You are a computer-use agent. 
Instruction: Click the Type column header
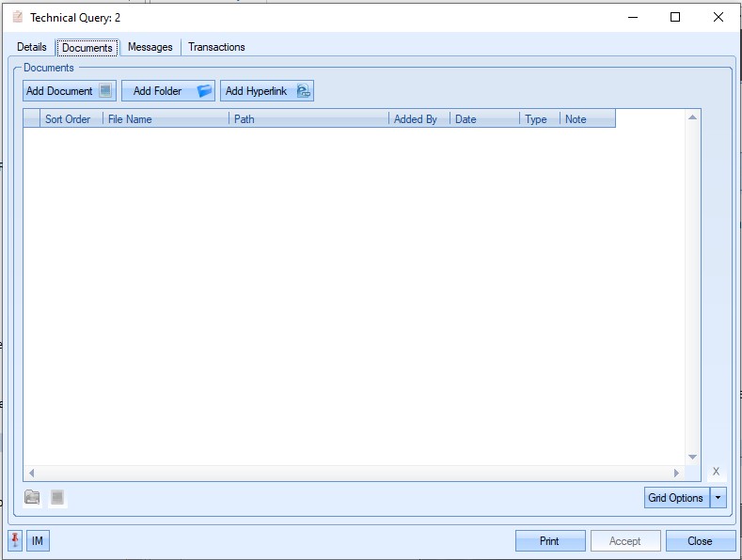[540, 118]
